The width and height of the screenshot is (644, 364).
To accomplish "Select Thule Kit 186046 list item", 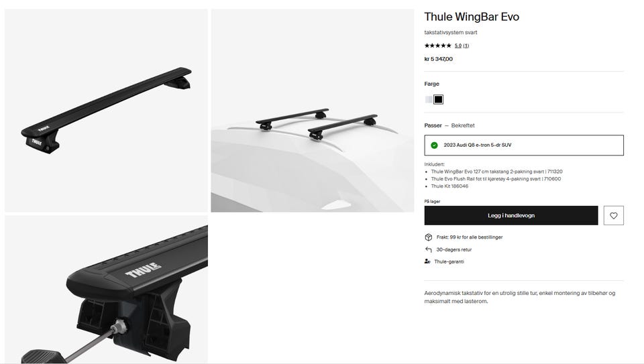I will (x=449, y=186).
